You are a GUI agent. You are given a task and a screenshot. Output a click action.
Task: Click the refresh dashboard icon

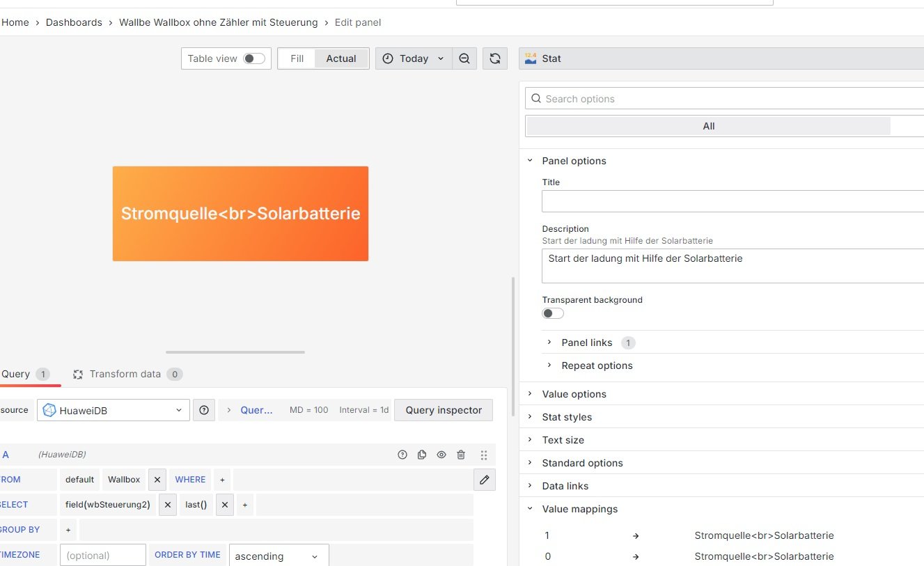click(x=494, y=58)
